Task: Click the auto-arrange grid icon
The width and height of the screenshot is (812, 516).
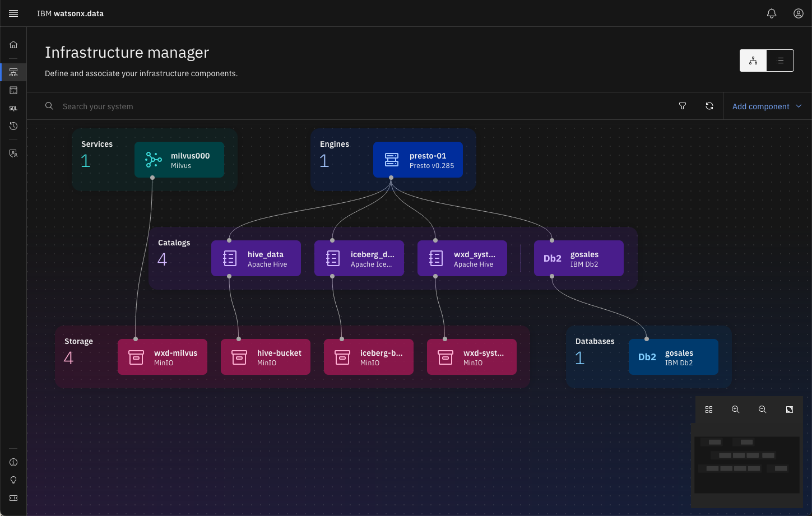Action: pos(709,410)
